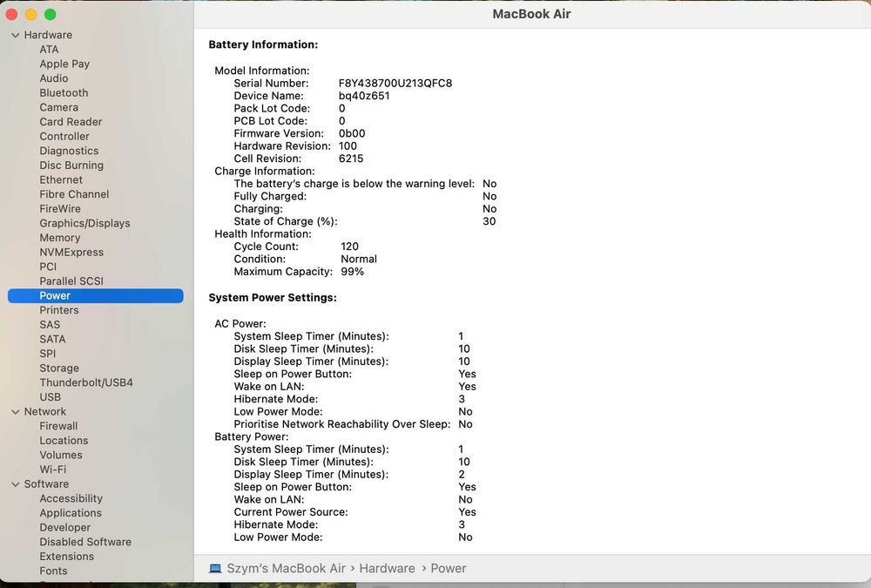Click device name value bq40z651

(364, 96)
